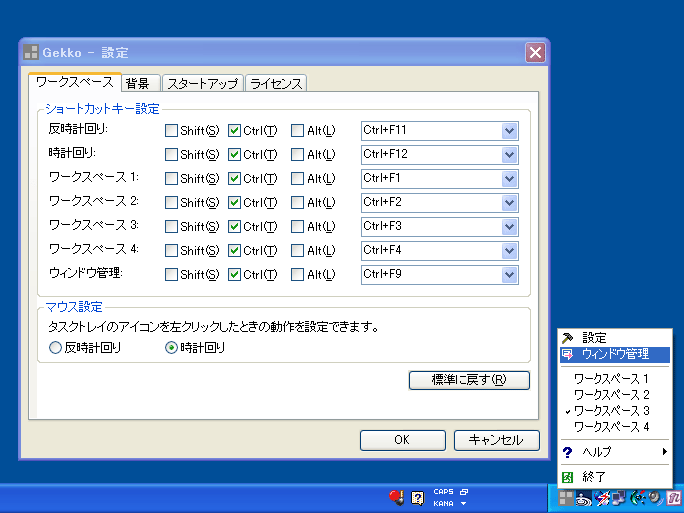Enable Shift for ウィンドウ管理 shortcut
Viewport: 684px width, 513px height.
click(x=171, y=274)
